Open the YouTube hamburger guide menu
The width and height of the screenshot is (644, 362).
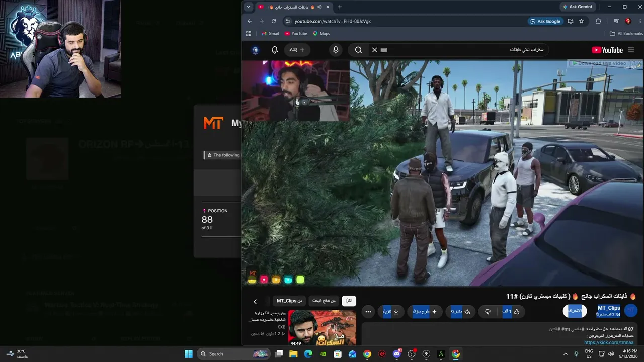tap(631, 50)
